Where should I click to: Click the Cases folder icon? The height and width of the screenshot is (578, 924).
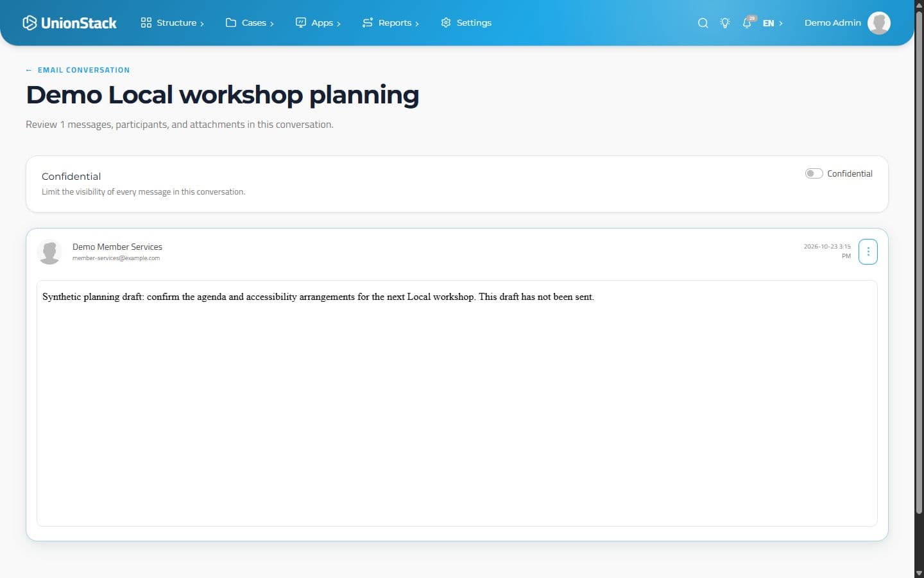coord(231,23)
